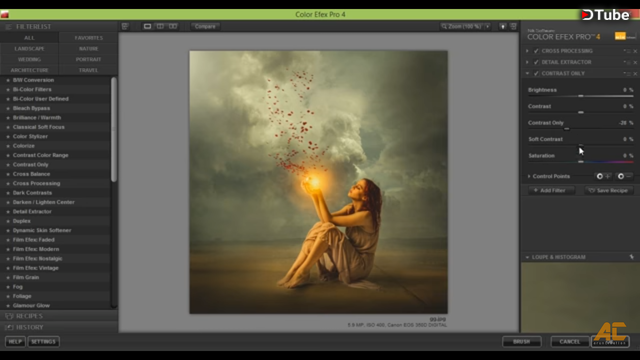
Task: Toggle the right panel visibility icon
Action: pyautogui.click(x=513, y=27)
